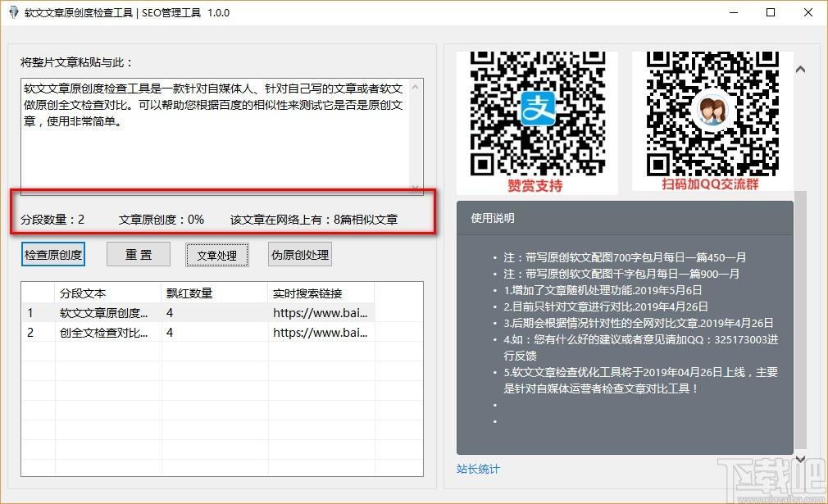Click the note about 700字包月 pricing
The image size is (828, 504).
click(x=624, y=257)
